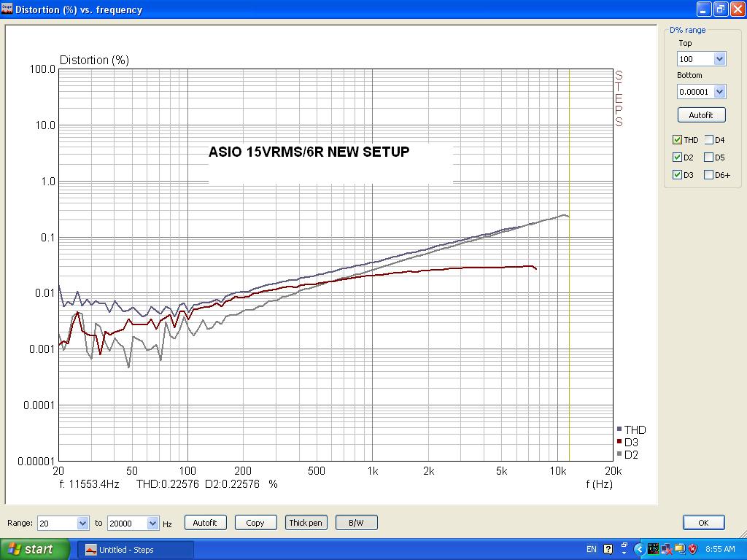Click the colorful dotted tray icon
Screen dimensions: 747x560
point(653,549)
